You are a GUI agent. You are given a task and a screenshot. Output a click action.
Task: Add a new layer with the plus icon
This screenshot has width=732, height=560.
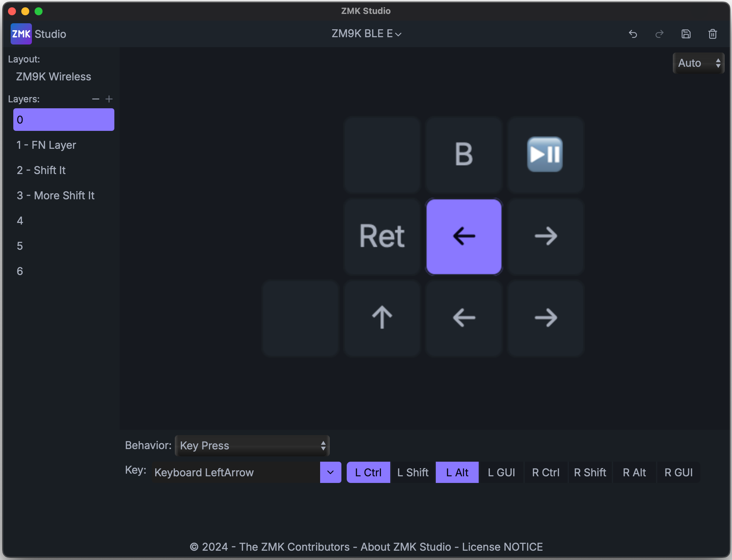(x=109, y=99)
